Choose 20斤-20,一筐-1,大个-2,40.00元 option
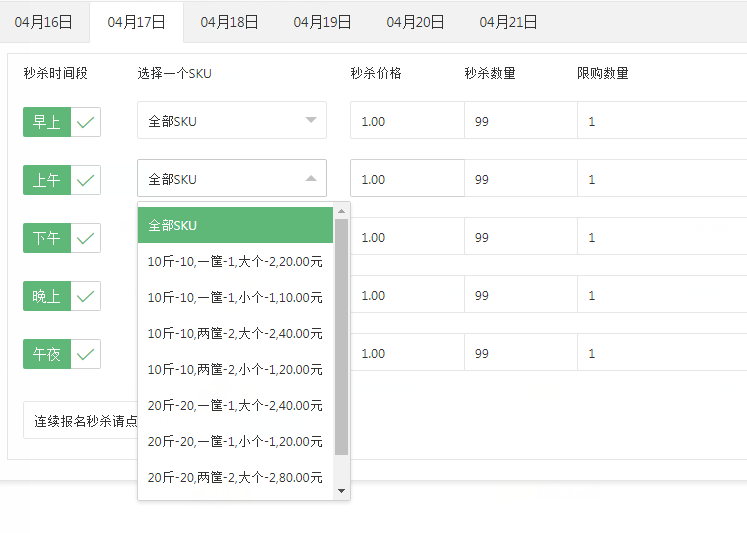This screenshot has width=747, height=533. (235, 406)
